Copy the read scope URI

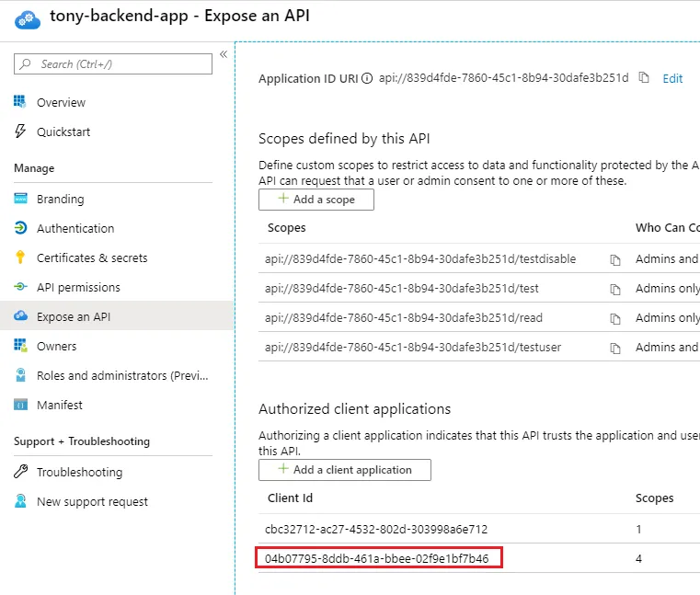(x=615, y=319)
